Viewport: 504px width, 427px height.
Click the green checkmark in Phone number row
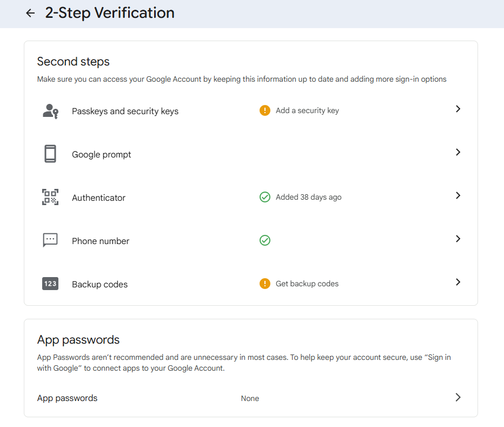coord(265,240)
